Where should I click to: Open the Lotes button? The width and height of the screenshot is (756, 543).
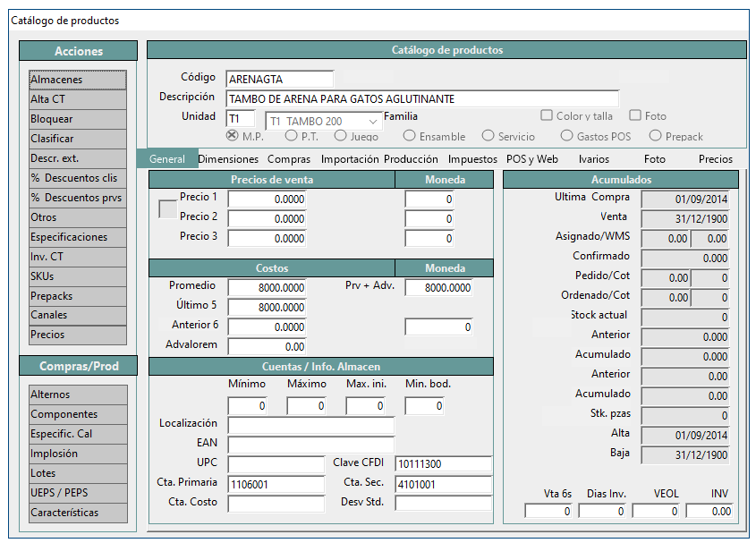click(78, 473)
